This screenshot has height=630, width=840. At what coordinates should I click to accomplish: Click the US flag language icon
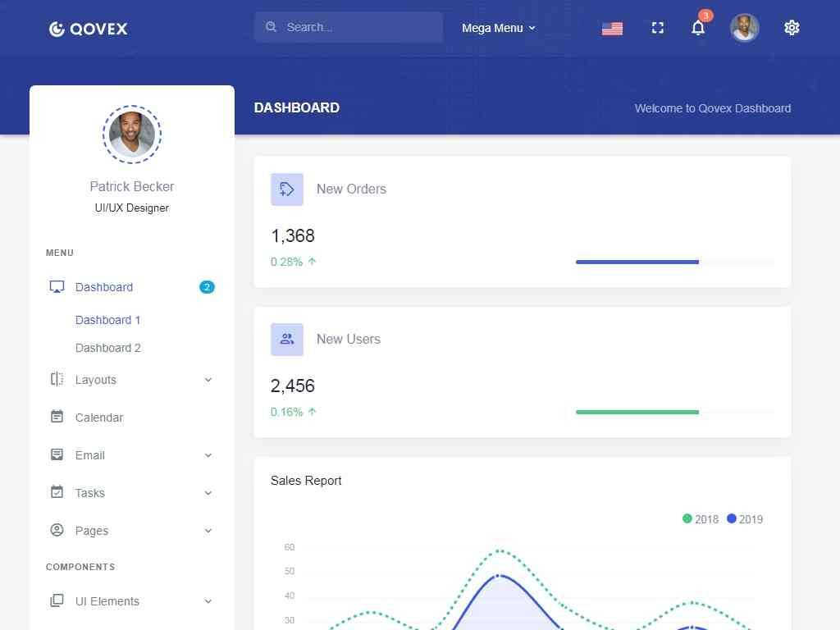612,28
